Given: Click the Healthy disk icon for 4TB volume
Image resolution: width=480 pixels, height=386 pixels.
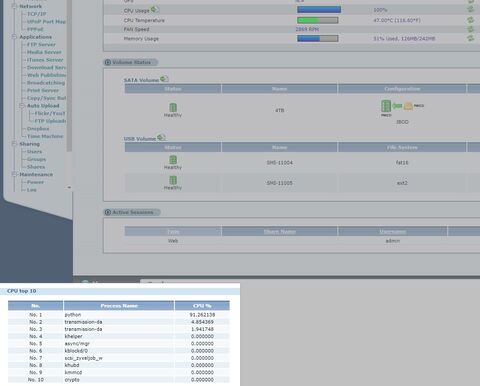Looking at the screenshot, I should (173, 107).
